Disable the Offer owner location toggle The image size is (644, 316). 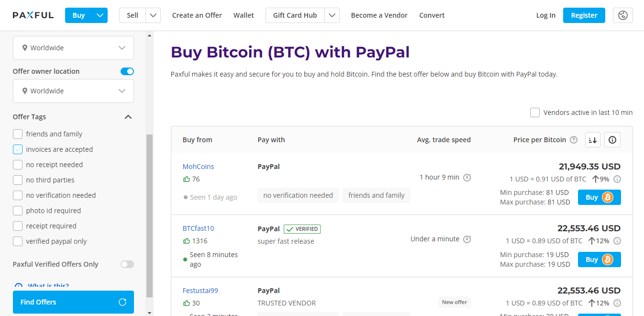127,71
